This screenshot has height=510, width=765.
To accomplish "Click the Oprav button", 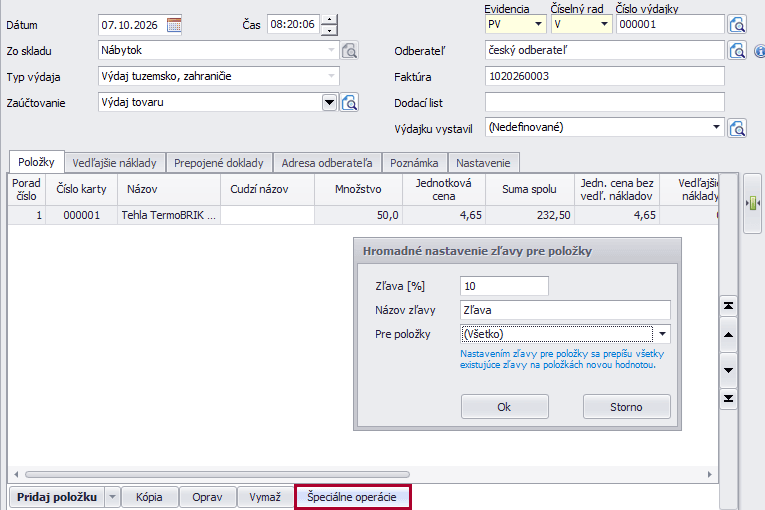I will [x=207, y=497].
